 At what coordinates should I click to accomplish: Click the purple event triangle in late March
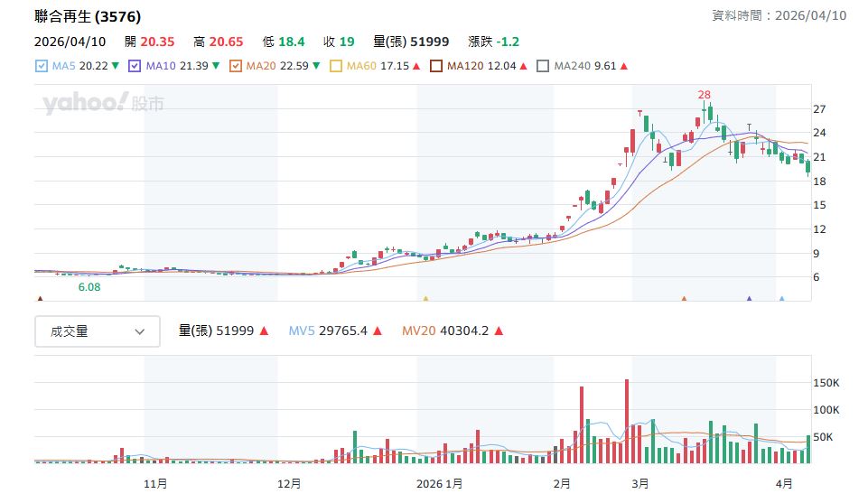coord(749,298)
